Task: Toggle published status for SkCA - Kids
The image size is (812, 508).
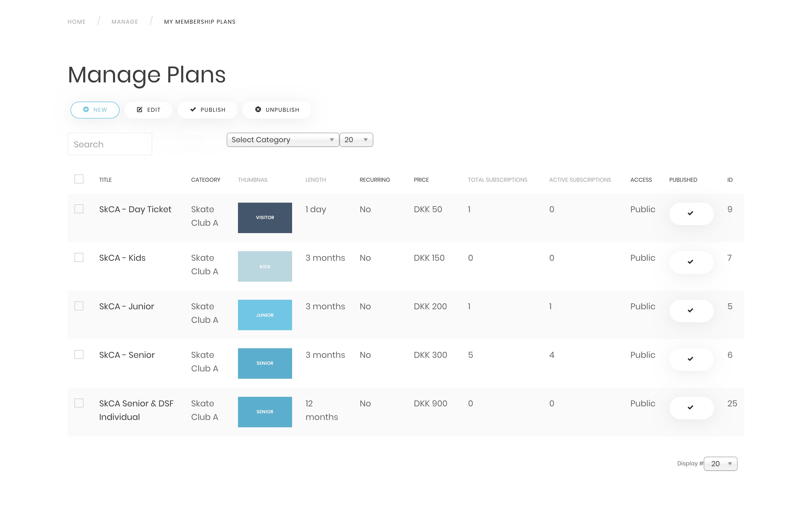Action: 691,262
